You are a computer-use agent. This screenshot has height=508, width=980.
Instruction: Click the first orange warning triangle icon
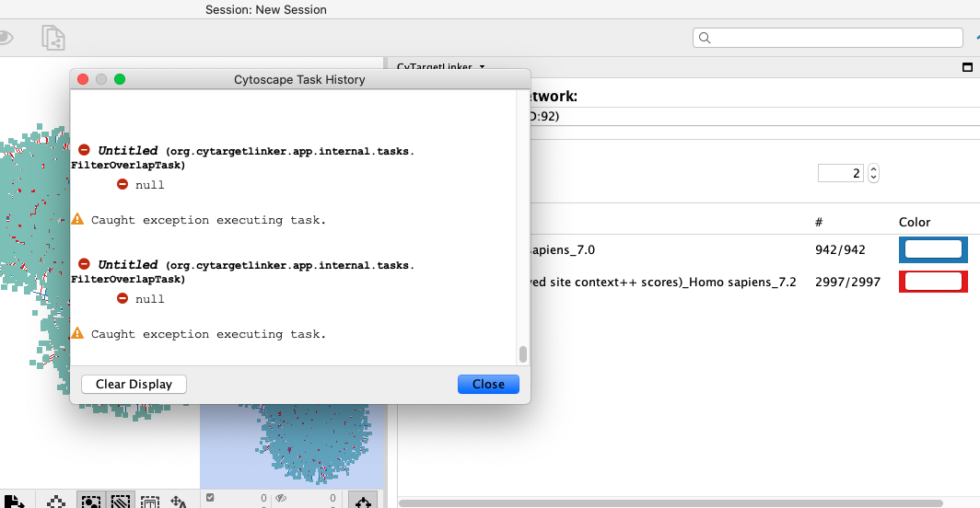[77, 219]
